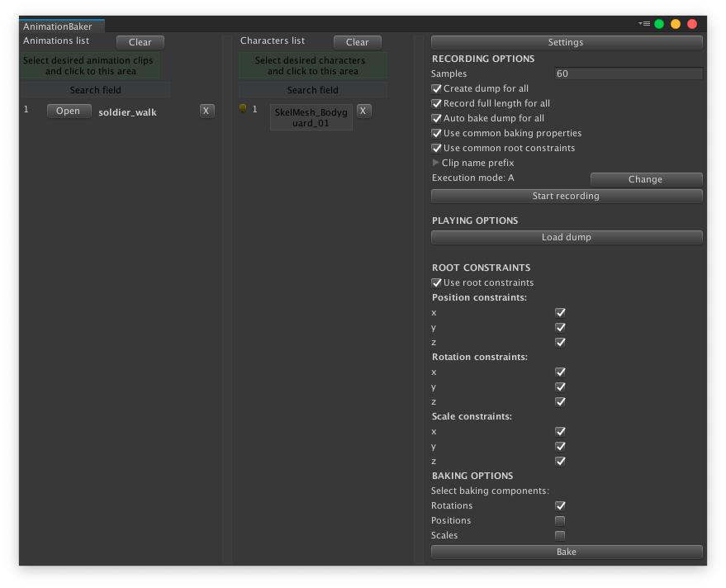The height and width of the screenshot is (588, 726).
Task: Disable Auto bake dump for all
Action: [436, 118]
